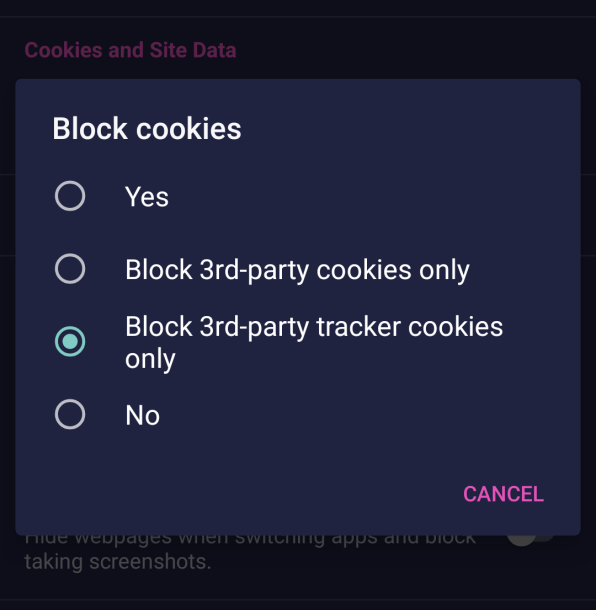Dismiss the dialog with CANCEL
The height and width of the screenshot is (610, 596).
click(503, 494)
